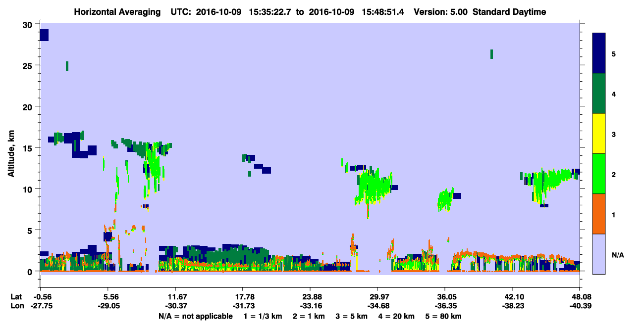Click the latitude value 17.78
The width and height of the screenshot is (644, 330).
click(242, 296)
